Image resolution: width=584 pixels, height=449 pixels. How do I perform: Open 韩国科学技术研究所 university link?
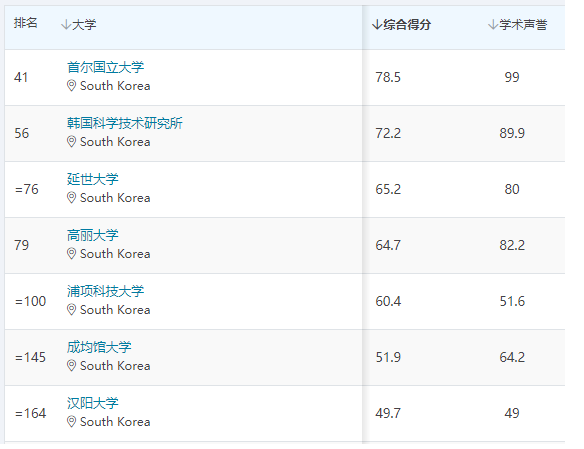click(x=125, y=123)
